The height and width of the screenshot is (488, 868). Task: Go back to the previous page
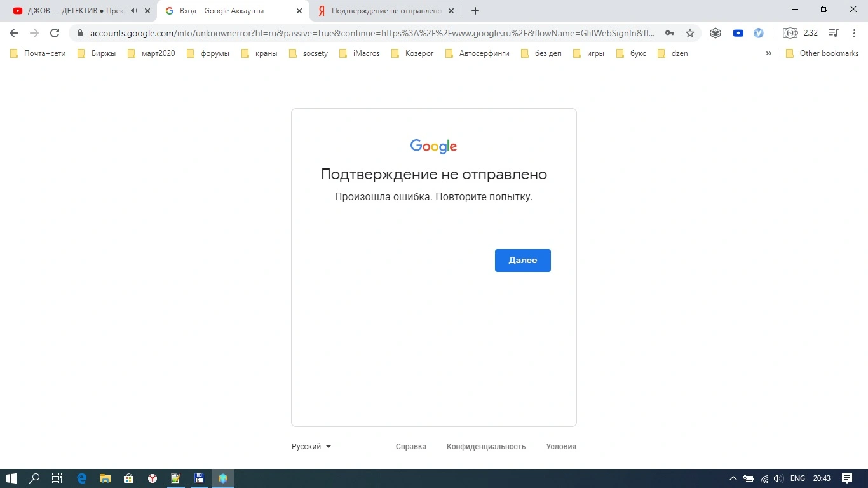click(x=14, y=33)
